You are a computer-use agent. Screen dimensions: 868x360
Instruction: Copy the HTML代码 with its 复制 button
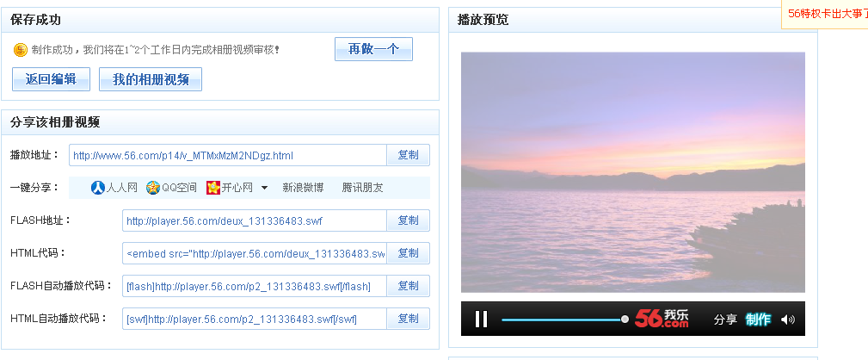[408, 253]
